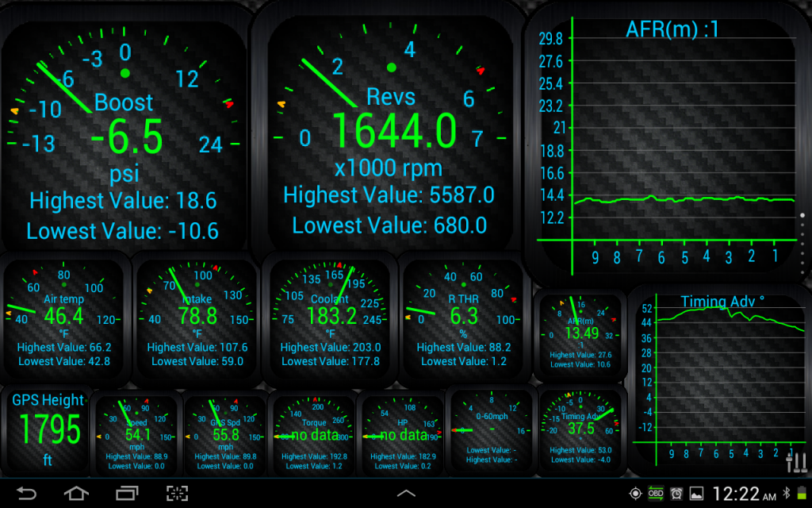Tap the Bluetooth status icon
The image size is (812, 508).
coord(787,494)
